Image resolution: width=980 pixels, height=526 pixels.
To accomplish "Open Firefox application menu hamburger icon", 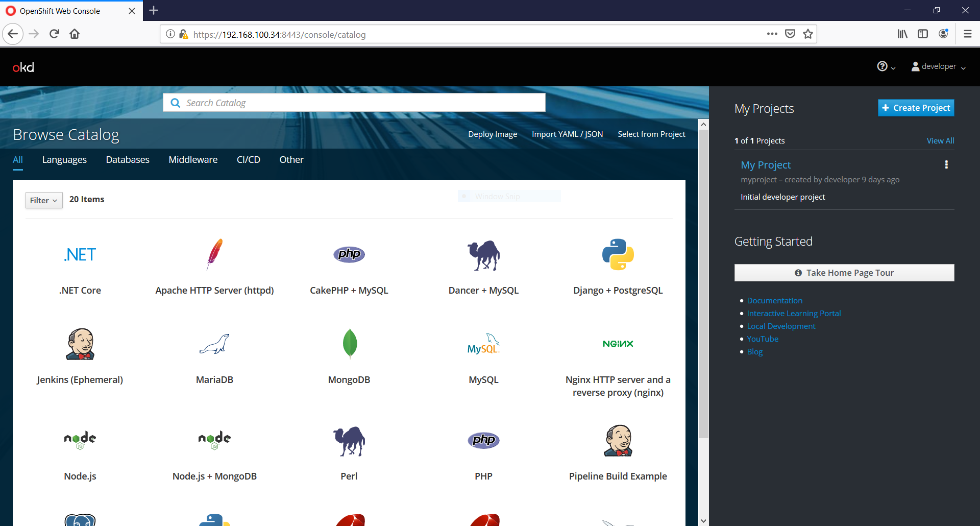I will 967,34.
